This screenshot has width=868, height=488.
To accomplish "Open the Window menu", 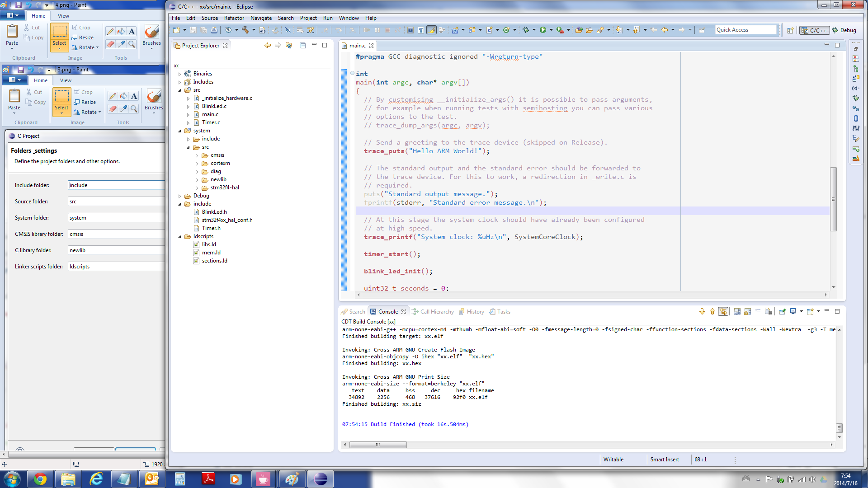I will tap(349, 18).
